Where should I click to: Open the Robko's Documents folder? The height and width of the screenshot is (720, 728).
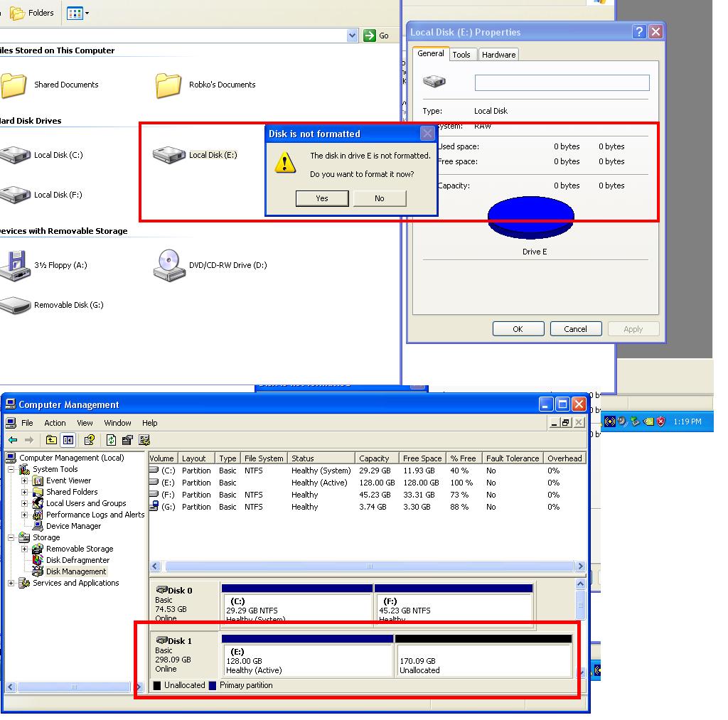coord(168,85)
